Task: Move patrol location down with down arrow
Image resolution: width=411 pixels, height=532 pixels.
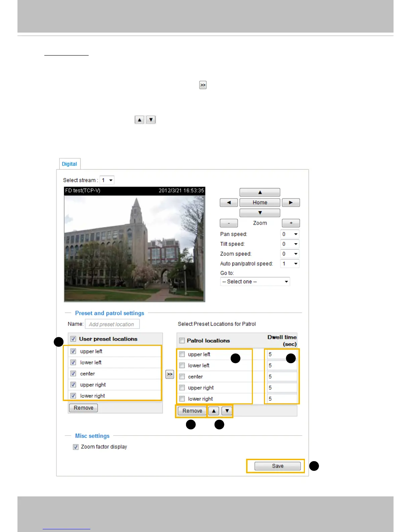Action: pos(227,411)
